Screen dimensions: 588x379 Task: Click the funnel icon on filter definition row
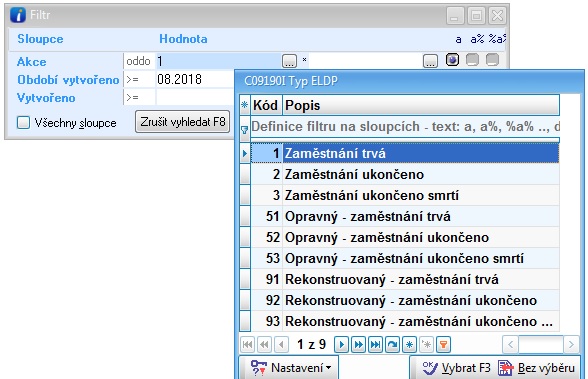point(244,130)
